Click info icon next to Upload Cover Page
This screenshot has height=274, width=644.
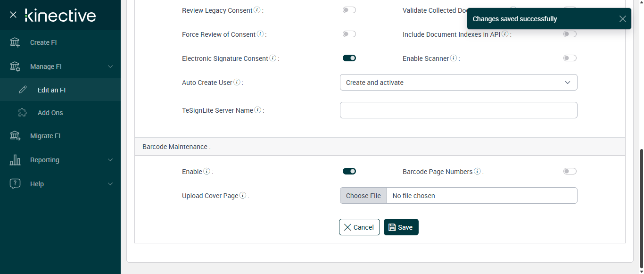[x=242, y=196]
